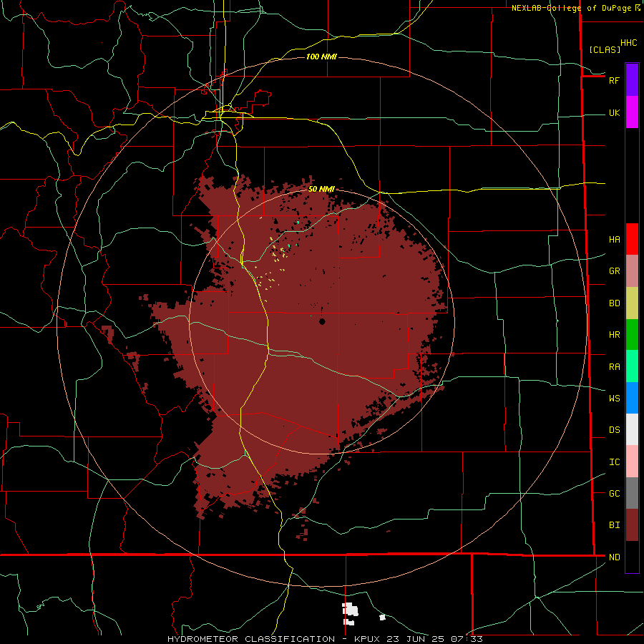The height and width of the screenshot is (644, 644).
Task: Click the 'WS' legend label
Action: pos(614,398)
